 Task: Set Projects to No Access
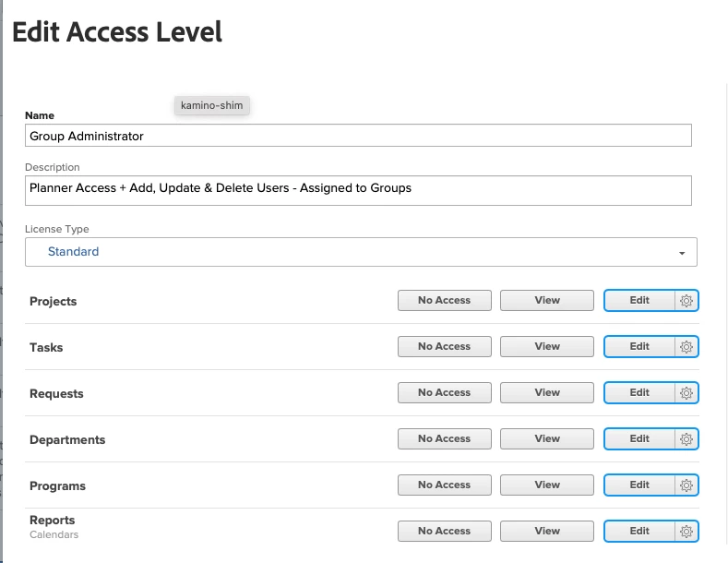pyautogui.click(x=445, y=301)
